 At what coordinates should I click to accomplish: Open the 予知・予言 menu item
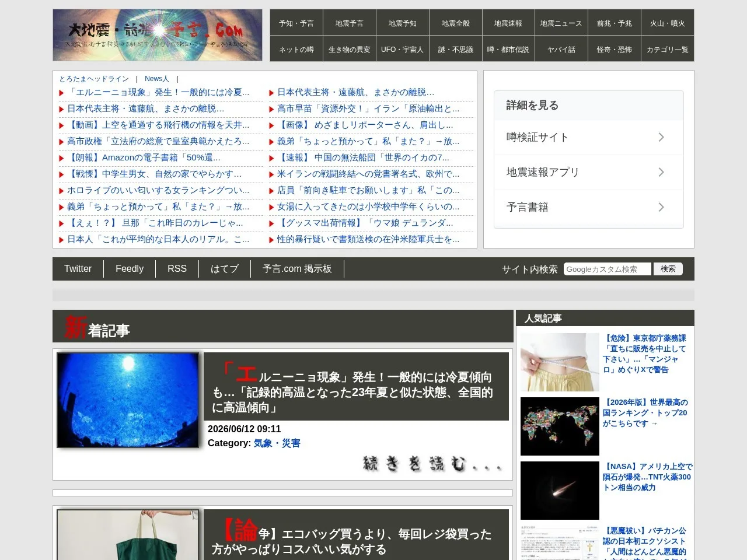click(x=296, y=23)
